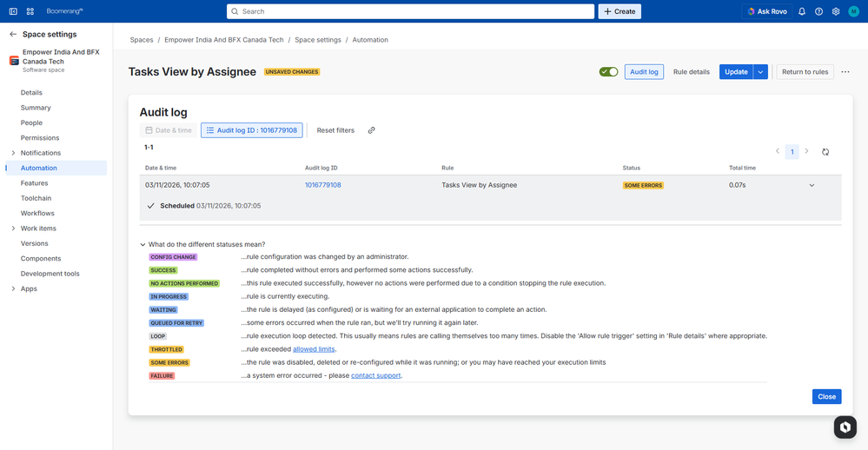Open Toolchain in the sidebar
Viewport: 868px width, 450px height.
(x=36, y=198)
